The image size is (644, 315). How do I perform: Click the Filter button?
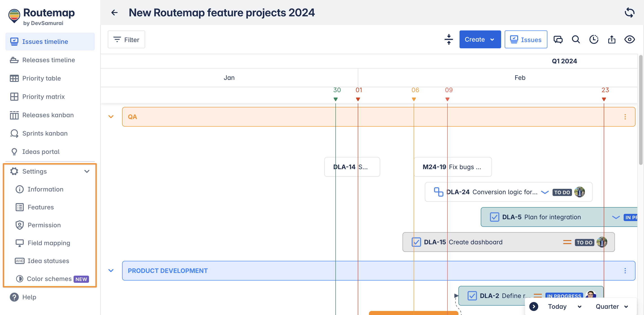[126, 40]
